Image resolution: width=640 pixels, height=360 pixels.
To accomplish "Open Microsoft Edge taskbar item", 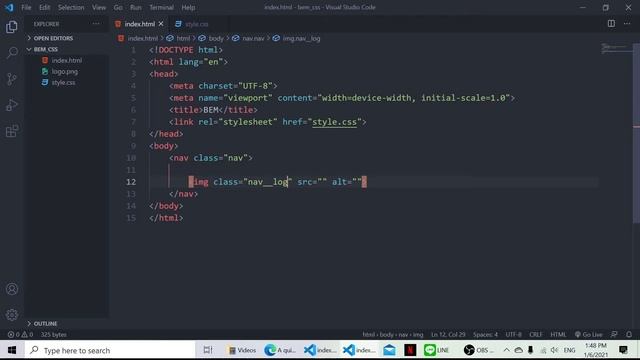I will [280, 350].
